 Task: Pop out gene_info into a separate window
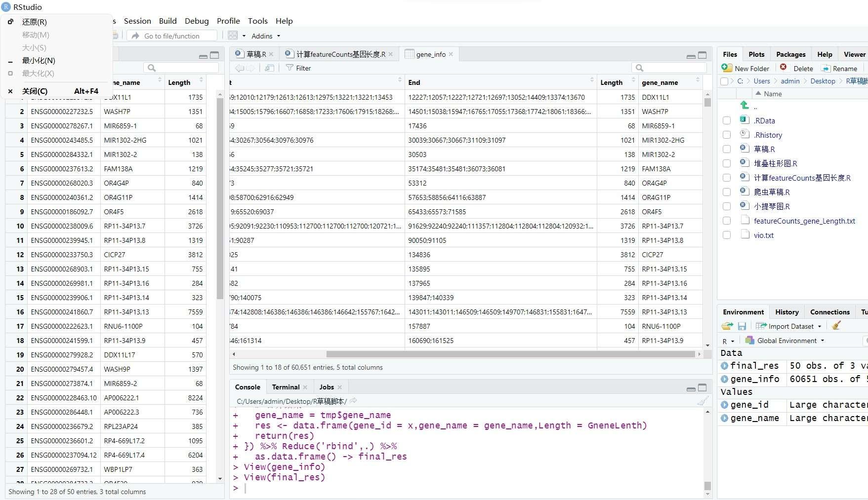coord(269,68)
